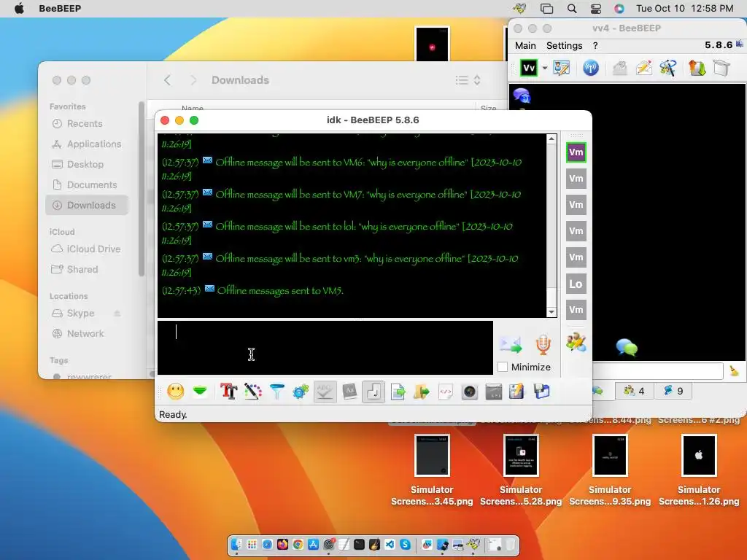The height and width of the screenshot is (560, 747).
Task: Click the blue funnel filter icon
Action: pos(276,392)
